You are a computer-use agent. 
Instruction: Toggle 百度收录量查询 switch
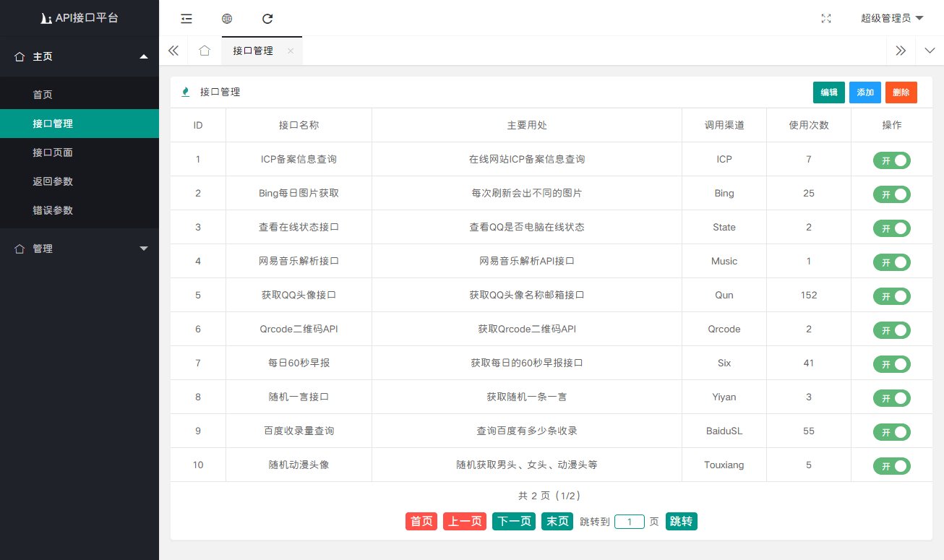tap(891, 432)
